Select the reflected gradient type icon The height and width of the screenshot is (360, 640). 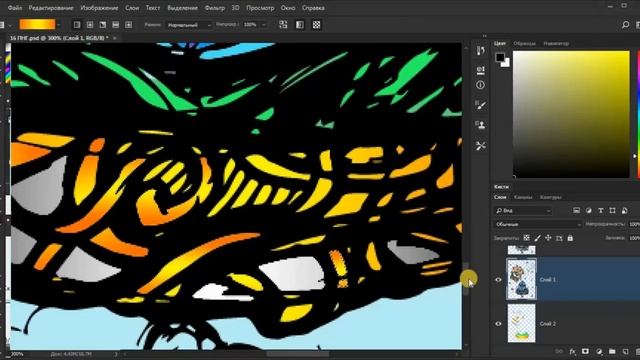pyautogui.click(x=116, y=25)
